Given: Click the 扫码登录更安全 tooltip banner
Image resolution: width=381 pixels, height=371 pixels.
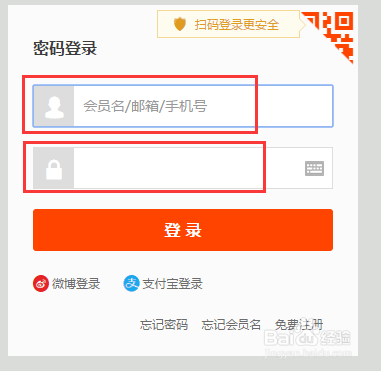Looking at the screenshot, I should 228,24.
